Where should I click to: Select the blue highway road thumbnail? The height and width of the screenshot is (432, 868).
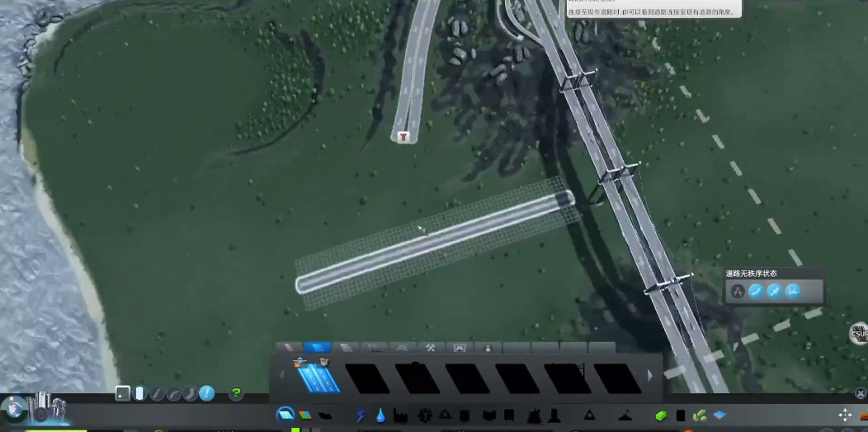click(318, 378)
